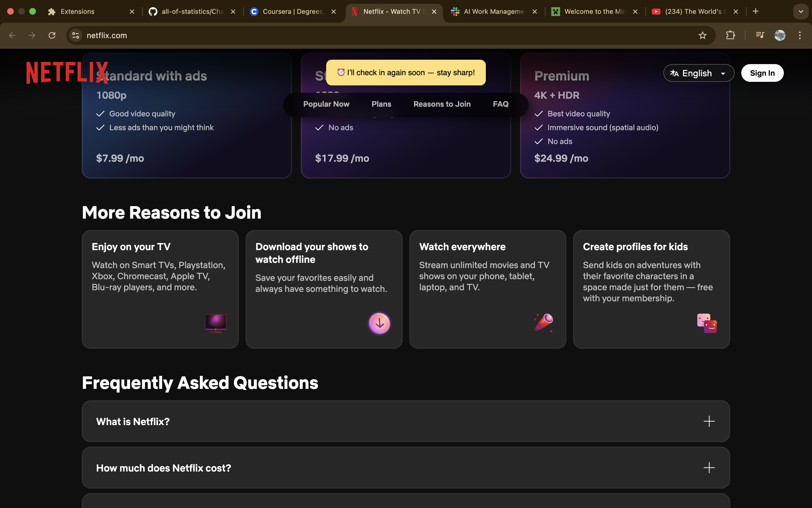
Task: Switch to the Coursera Degrees tab
Action: click(x=292, y=11)
